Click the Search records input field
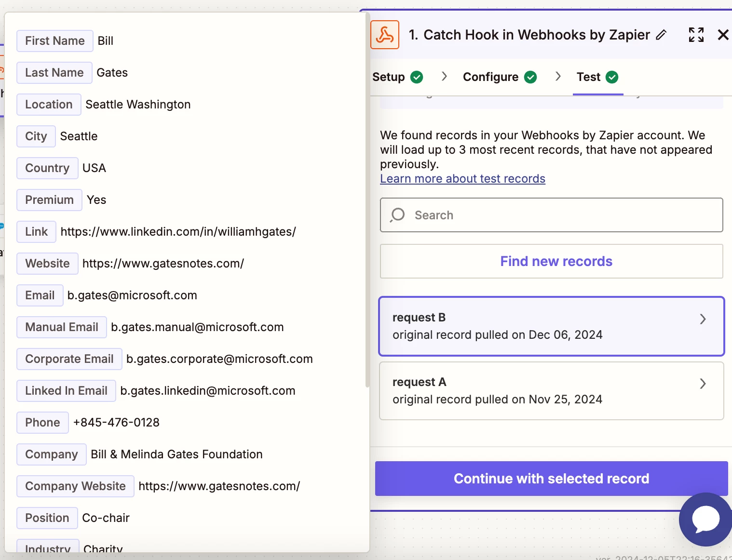 [552, 215]
